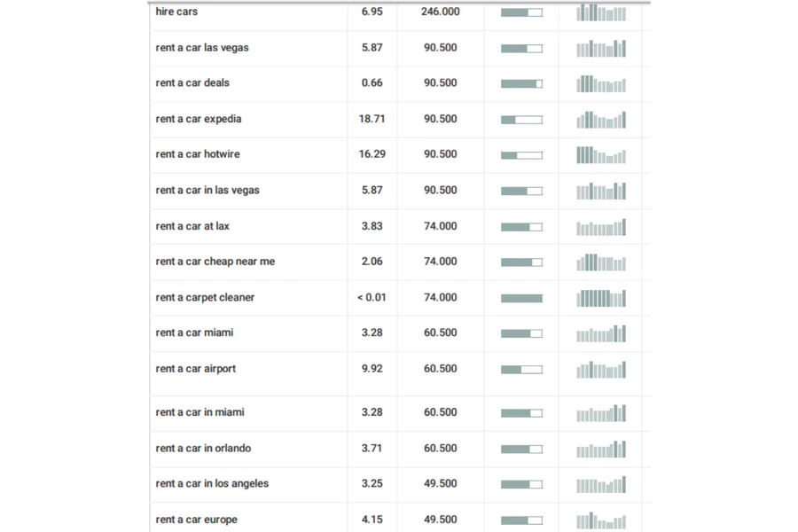
Task: Select the rent a car in orlando keyword
Action: (203, 449)
